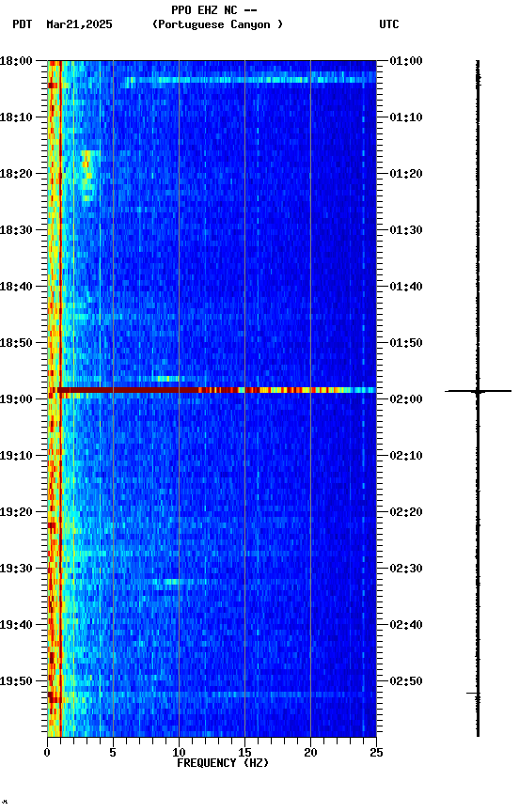Click the "PDT" timezone label
This screenshot has height=812, width=519.
[23, 24]
